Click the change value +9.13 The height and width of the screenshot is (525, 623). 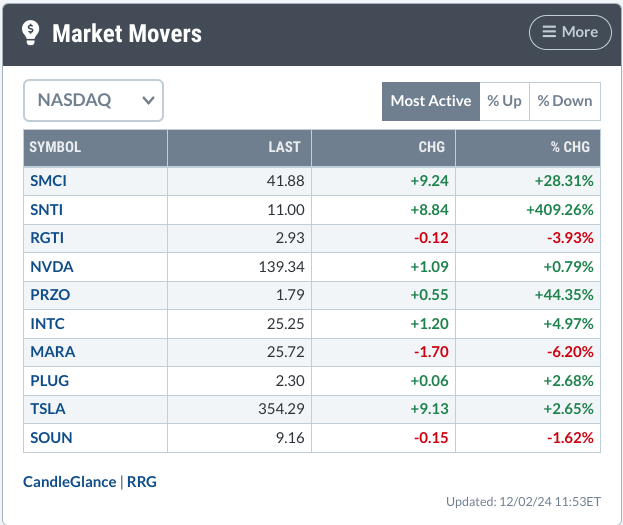click(429, 409)
